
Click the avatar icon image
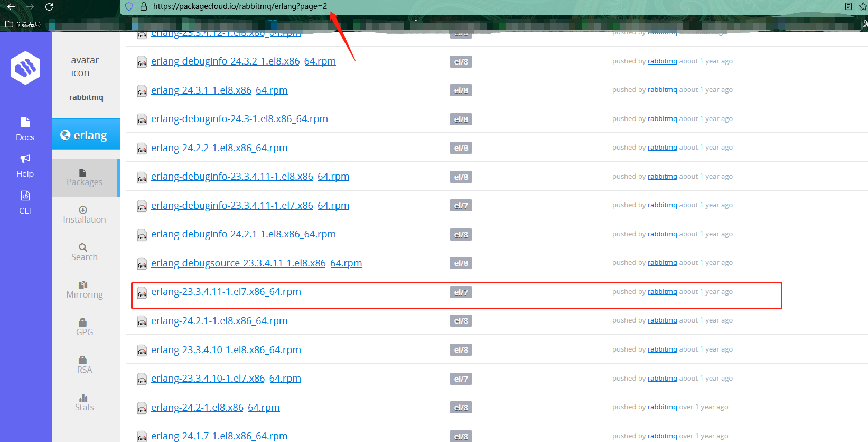[x=85, y=67]
